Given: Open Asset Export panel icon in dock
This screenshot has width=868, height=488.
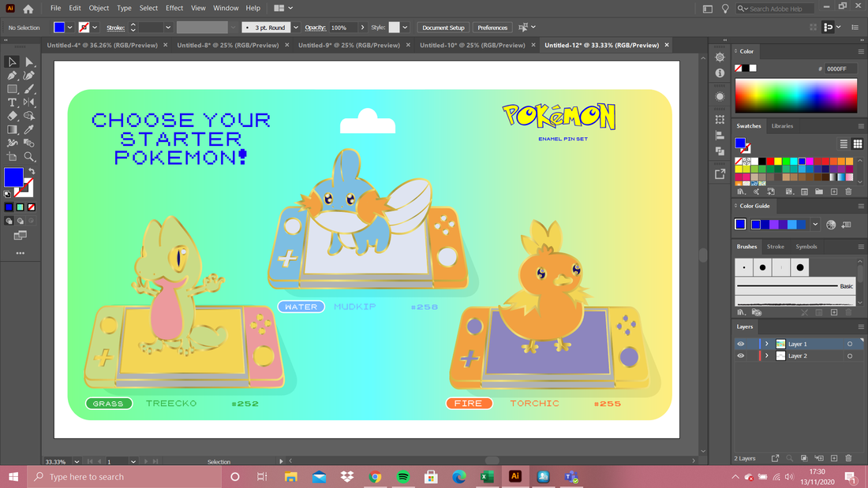Looking at the screenshot, I should [720, 174].
